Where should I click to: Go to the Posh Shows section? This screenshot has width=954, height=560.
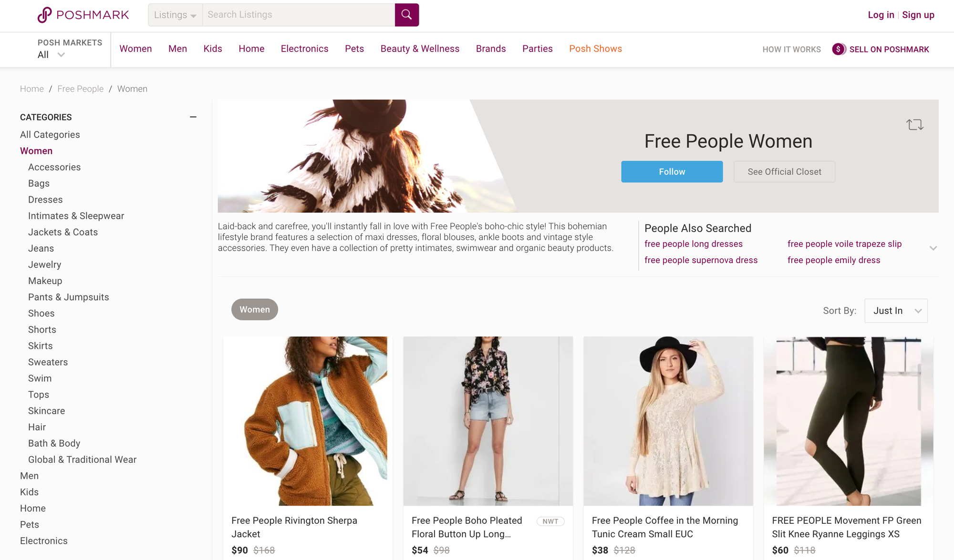pyautogui.click(x=595, y=49)
